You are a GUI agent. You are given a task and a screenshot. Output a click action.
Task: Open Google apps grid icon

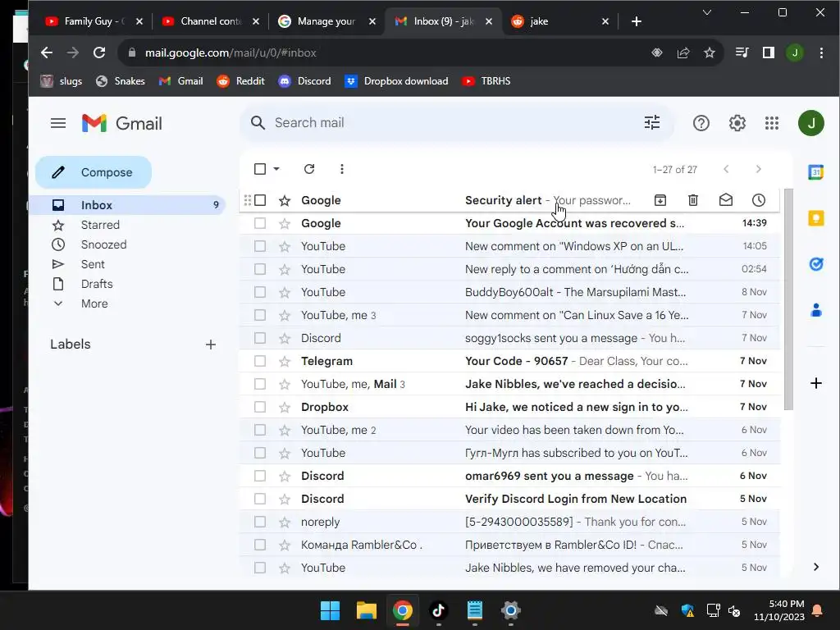click(771, 123)
